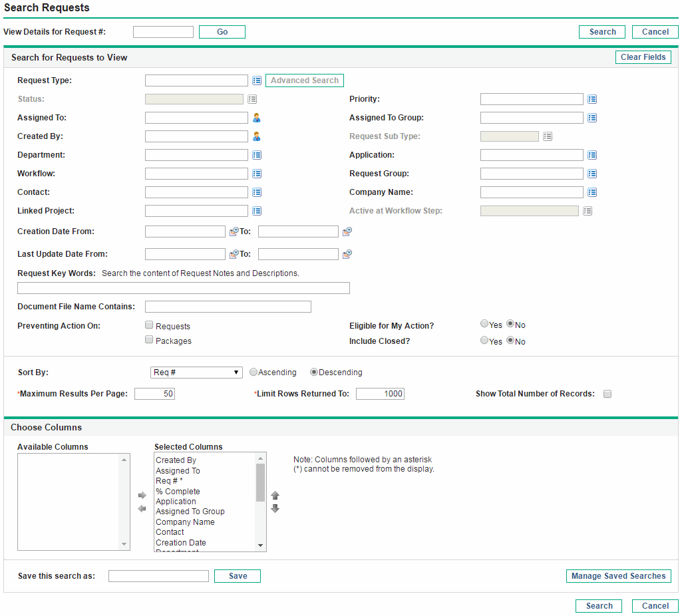Open the Request Type list selector icon
The image size is (680, 616).
[x=257, y=80]
